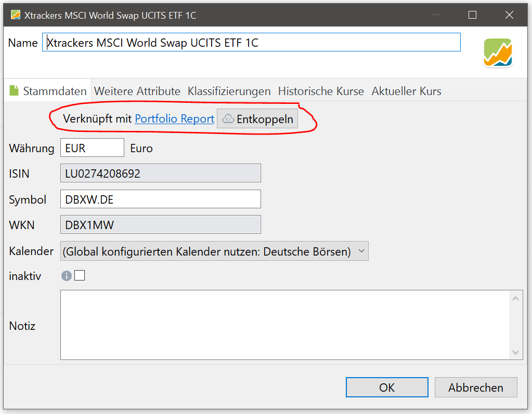
Task: Click the Währung field containing EUR
Action: [x=92, y=148]
